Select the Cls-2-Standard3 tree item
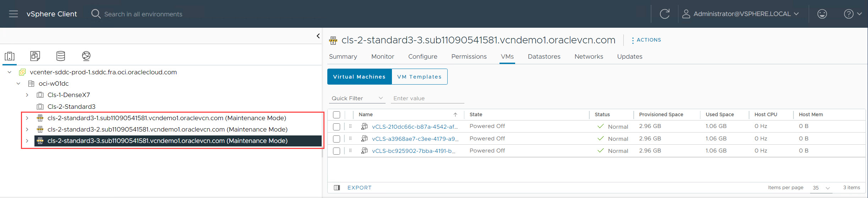Image resolution: width=868 pixels, height=198 pixels. click(x=71, y=107)
